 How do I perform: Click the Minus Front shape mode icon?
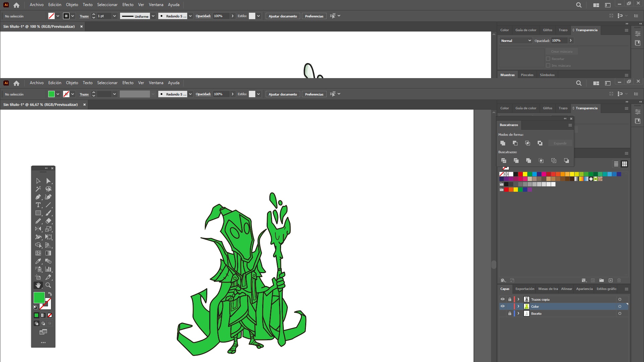(515, 143)
